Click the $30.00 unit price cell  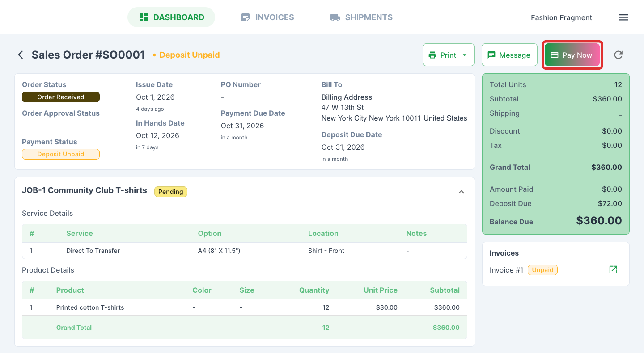pyautogui.click(x=386, y=307)
